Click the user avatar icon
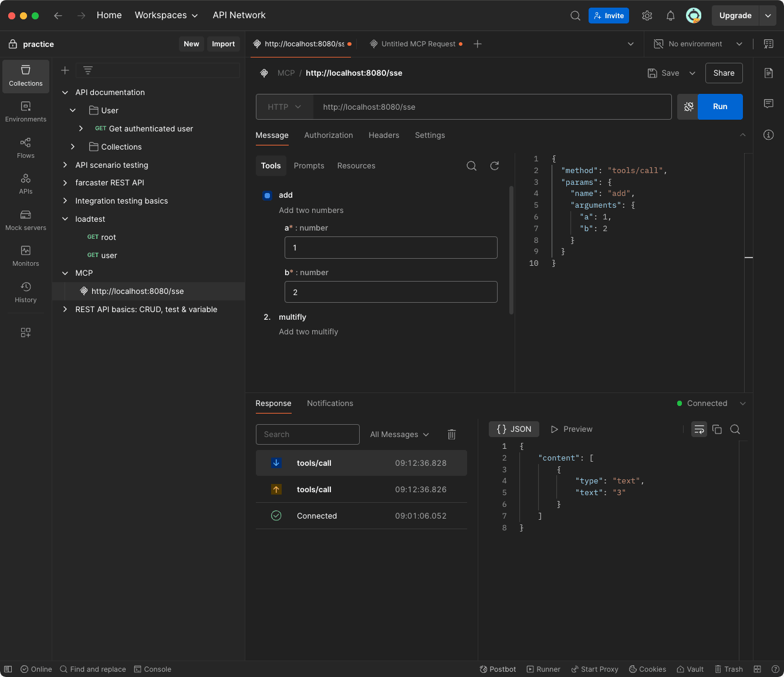Screen dimensions: 784x677 coord(694,16)
